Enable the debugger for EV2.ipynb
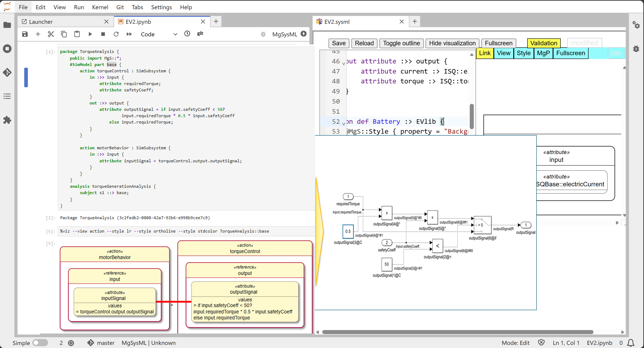Viewport: 644px width, 348px height. [263, 34]
